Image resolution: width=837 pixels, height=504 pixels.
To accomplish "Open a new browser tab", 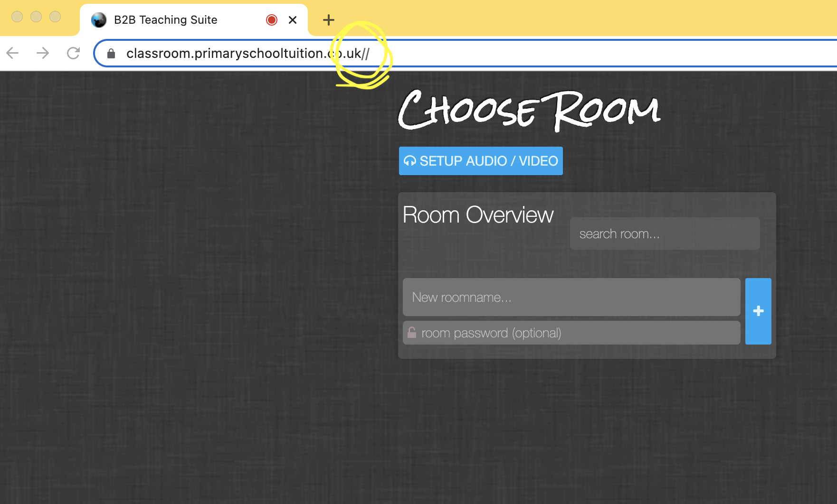I will [x=328, y=20].
